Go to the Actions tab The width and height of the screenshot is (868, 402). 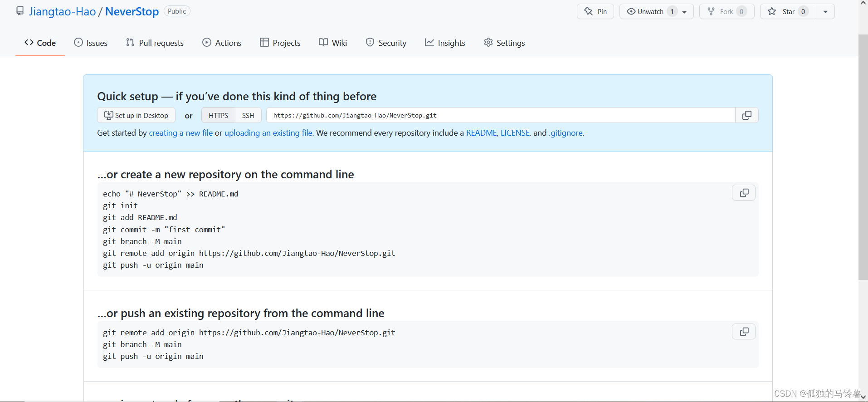[x=222, y=43]
